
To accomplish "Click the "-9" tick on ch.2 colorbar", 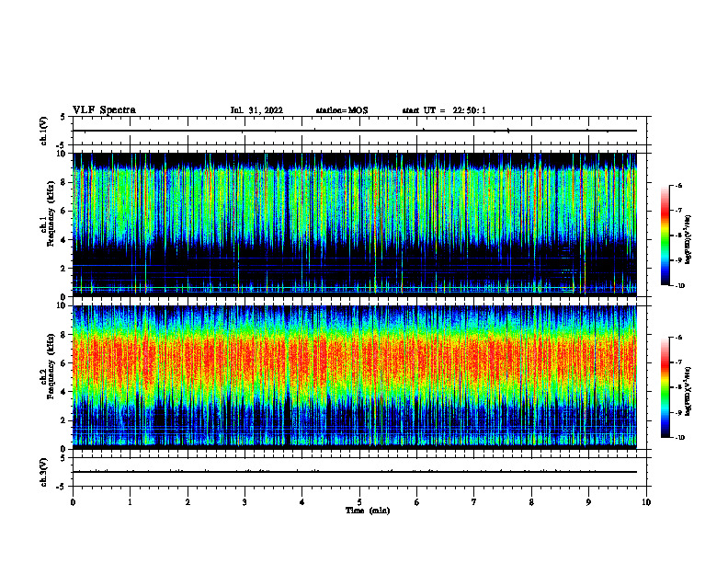I will tap(678, 412).
